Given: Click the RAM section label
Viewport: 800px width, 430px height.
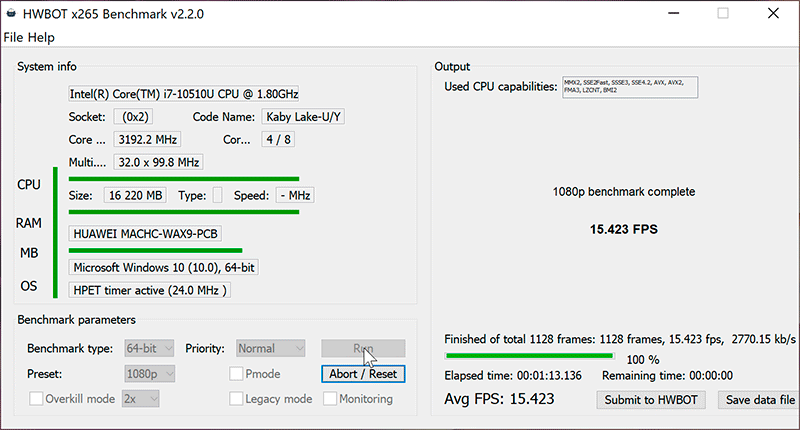Looking at the screenshot, I should [29, 223].
